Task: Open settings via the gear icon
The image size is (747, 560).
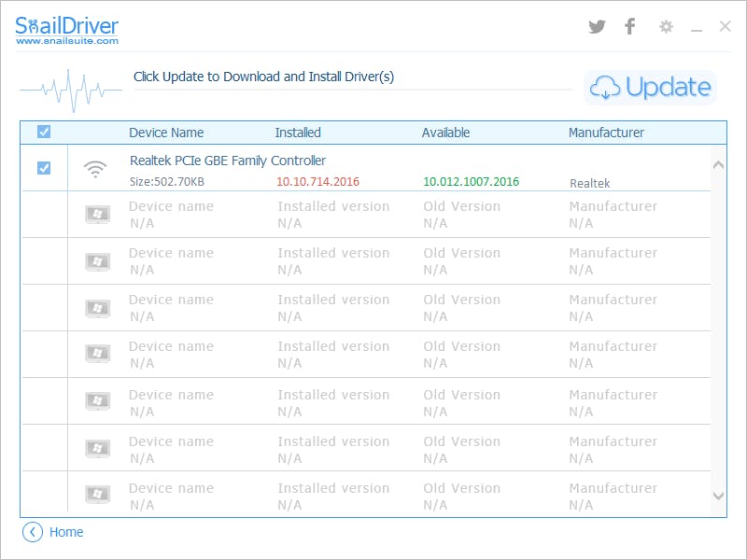Action: pyautogui.click(x=666, y=26)
